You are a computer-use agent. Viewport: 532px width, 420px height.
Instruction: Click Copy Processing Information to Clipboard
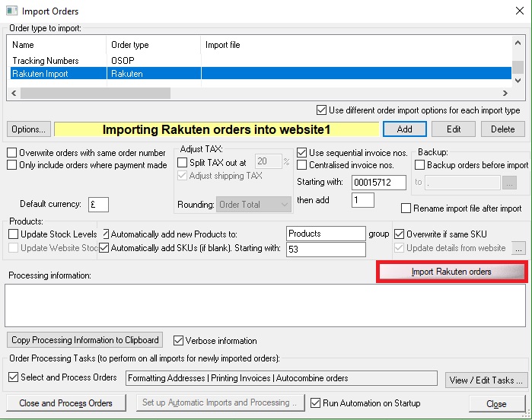click(84, 340)
